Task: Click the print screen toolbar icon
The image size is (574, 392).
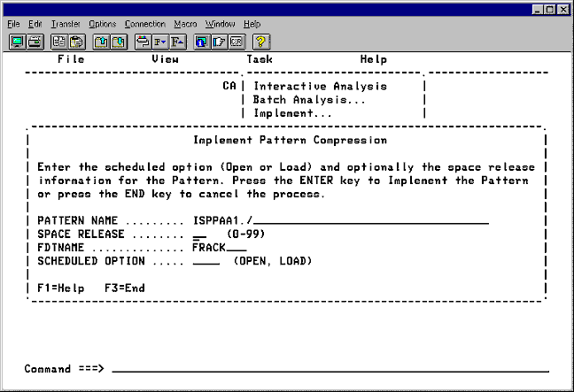Action: tap(35, 42)
